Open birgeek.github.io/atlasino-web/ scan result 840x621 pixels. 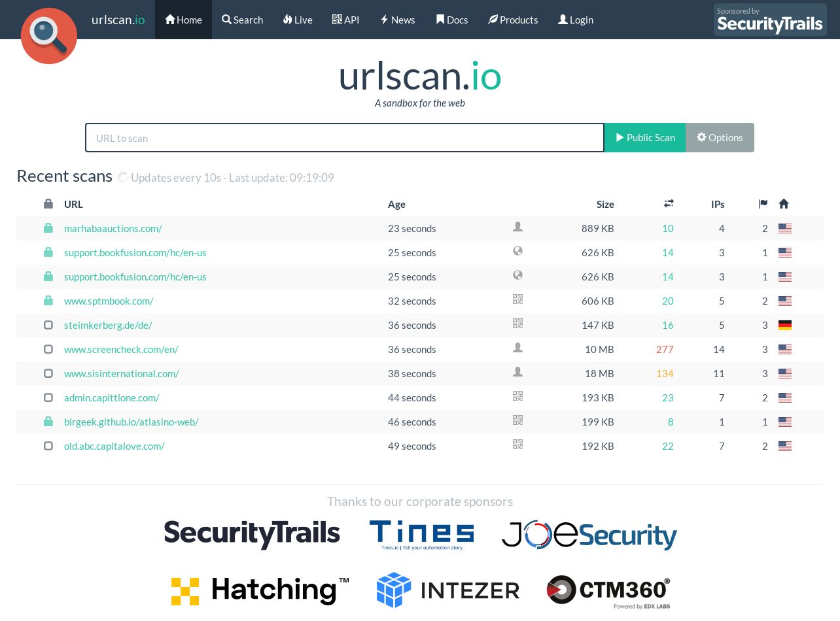[131, 422]
